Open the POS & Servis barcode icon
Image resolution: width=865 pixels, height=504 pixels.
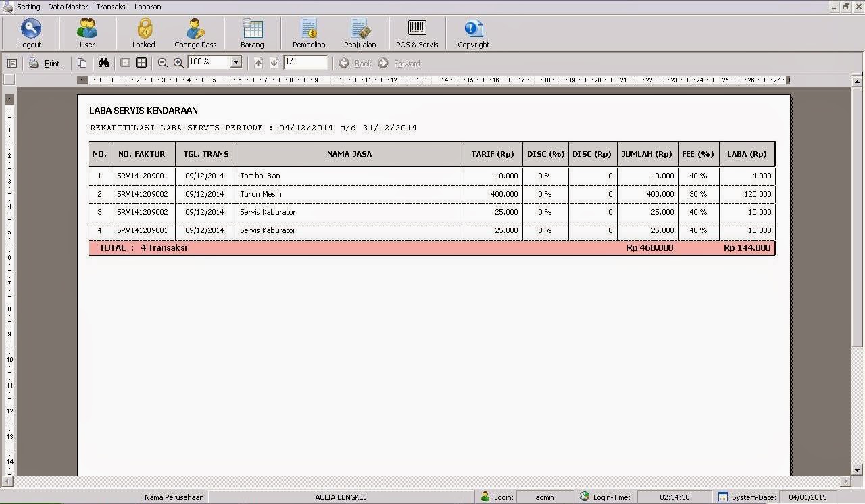pos(417,28)
